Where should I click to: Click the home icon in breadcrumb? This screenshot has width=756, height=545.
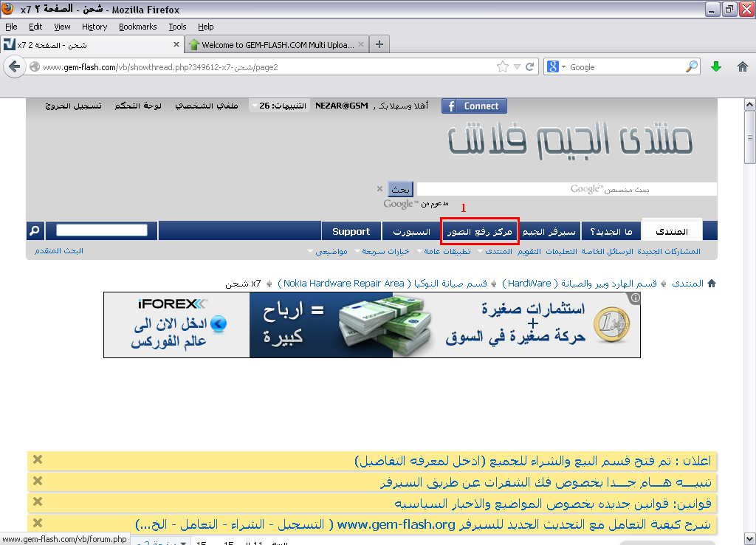pos(712,284)
